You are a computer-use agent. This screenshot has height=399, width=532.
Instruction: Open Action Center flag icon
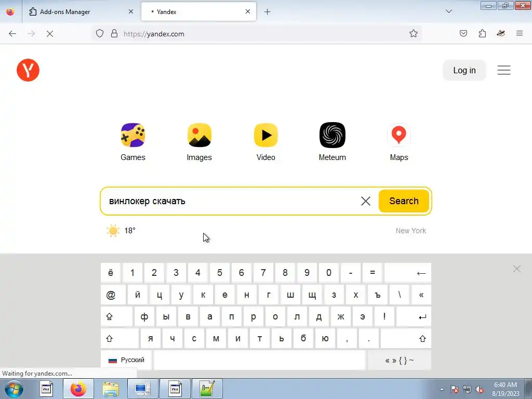pyautogui.click(x=454, y=390)
